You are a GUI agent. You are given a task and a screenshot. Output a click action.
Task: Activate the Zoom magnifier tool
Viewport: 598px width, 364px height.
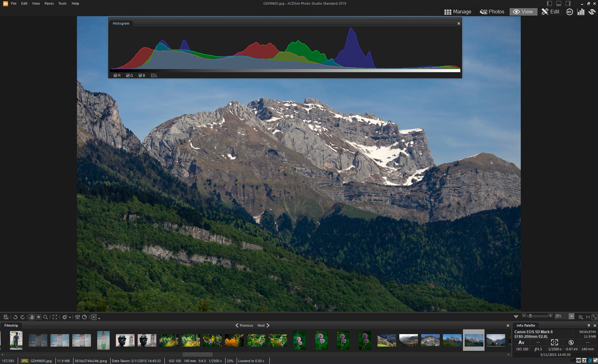coord(45,317)
